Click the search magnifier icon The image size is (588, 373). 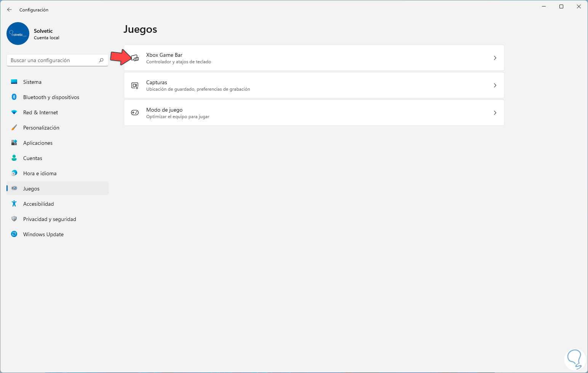pyautogui.click(x=101, y=60)
